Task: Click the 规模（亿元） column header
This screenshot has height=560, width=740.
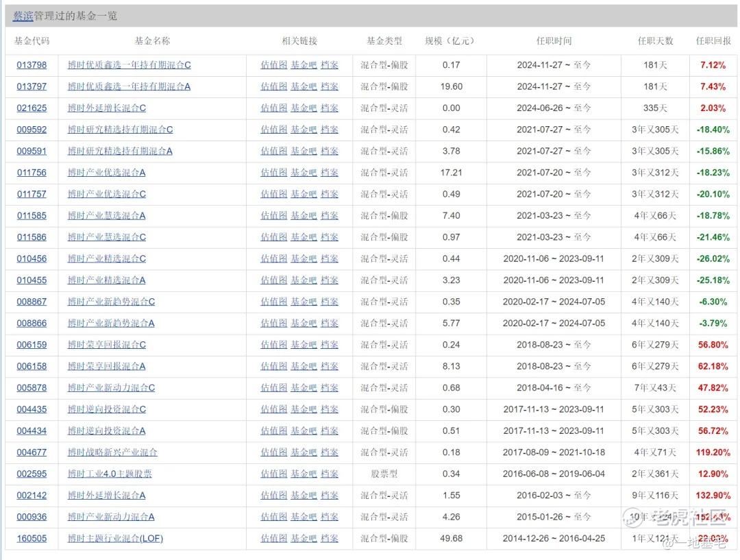Action: click(449, 41)
